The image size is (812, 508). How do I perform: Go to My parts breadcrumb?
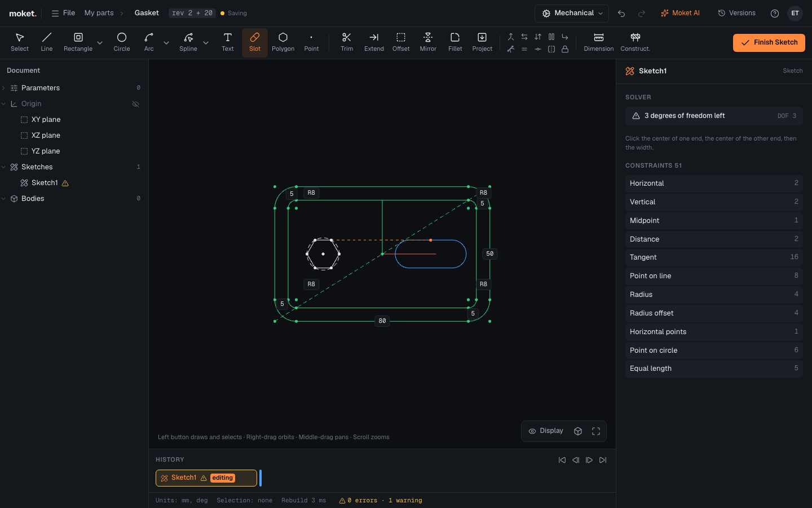[x=99, y=13]
